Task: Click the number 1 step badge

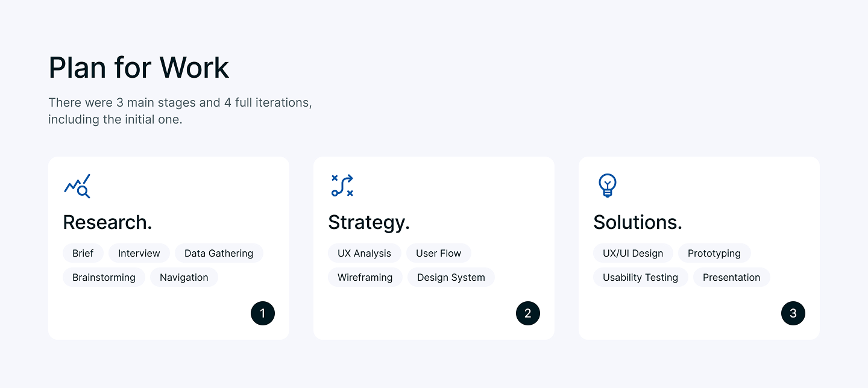Action: [x=263, y=313]
